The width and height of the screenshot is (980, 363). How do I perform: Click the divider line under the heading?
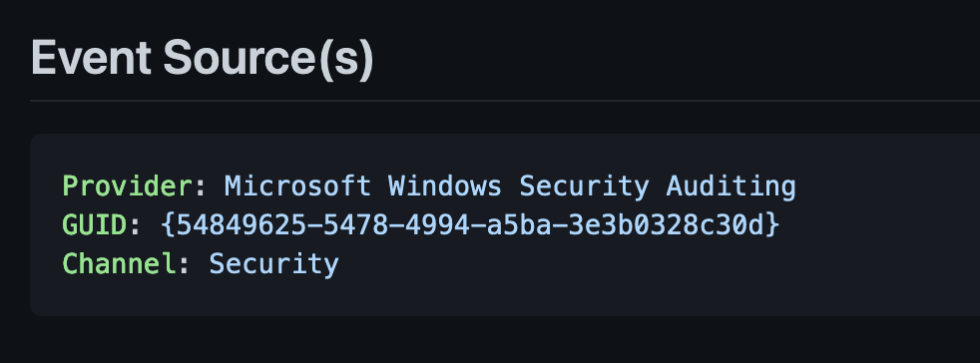(x=505, y=100)
